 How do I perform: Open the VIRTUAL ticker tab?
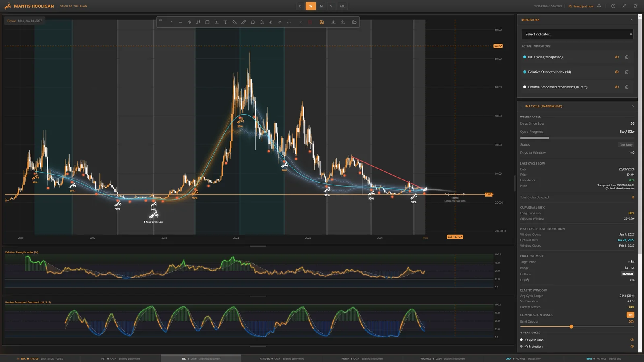[443, 358]
